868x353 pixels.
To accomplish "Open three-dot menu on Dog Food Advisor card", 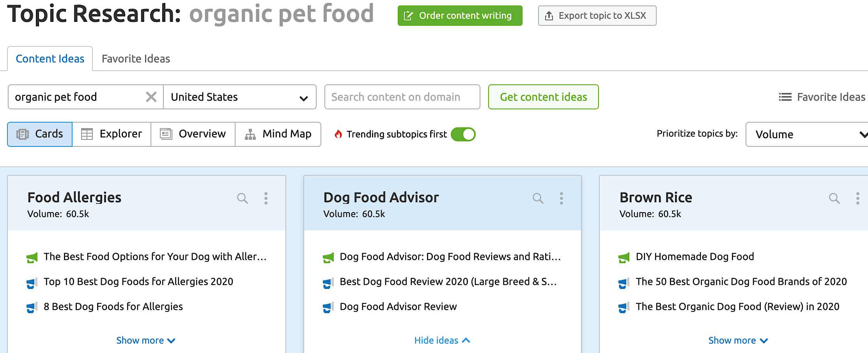I will [x=562, y=198].
